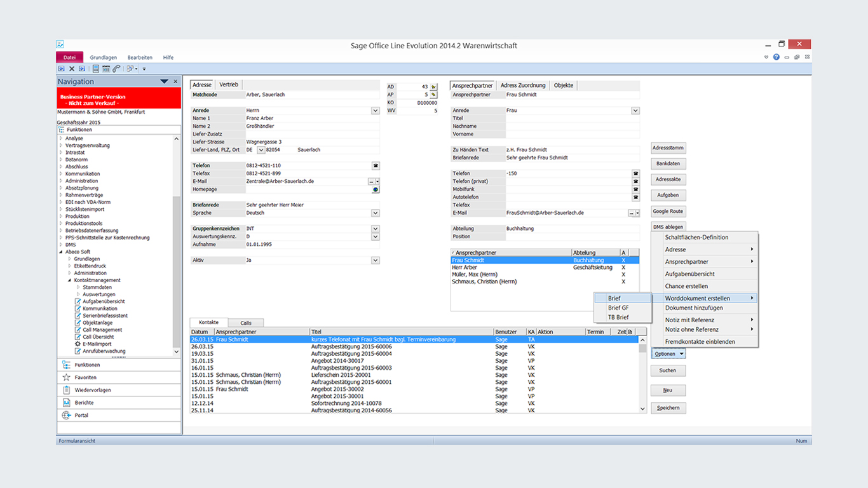Screen dimensions: 868x488
Task: Switch to the Calls tab
Action: pos(245,323)
